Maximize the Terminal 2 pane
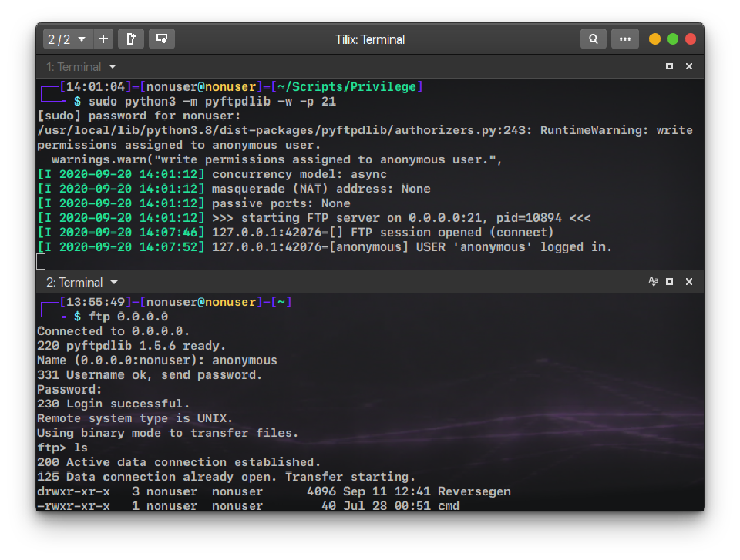Viewport: 740px width, 560px height. [x=669, y=282]
